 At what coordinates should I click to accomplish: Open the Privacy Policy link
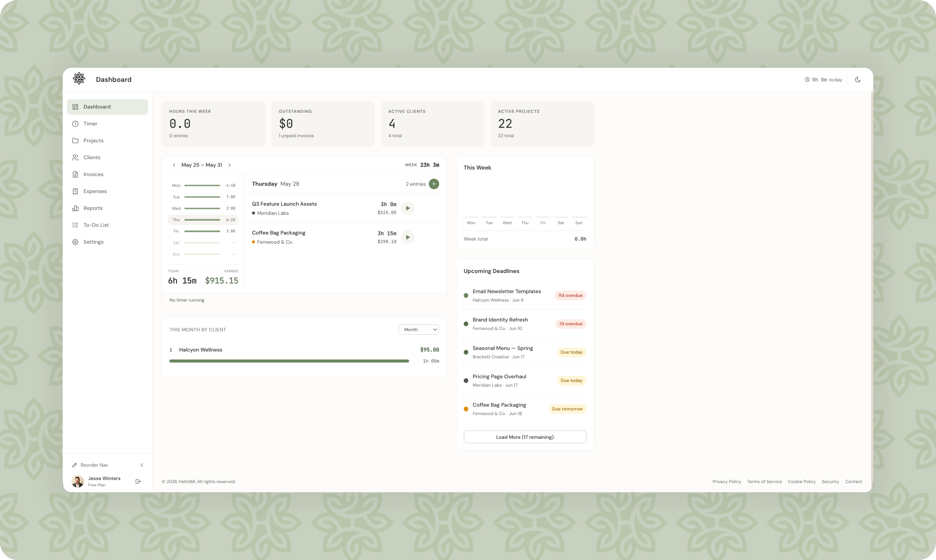click(727, 482)
